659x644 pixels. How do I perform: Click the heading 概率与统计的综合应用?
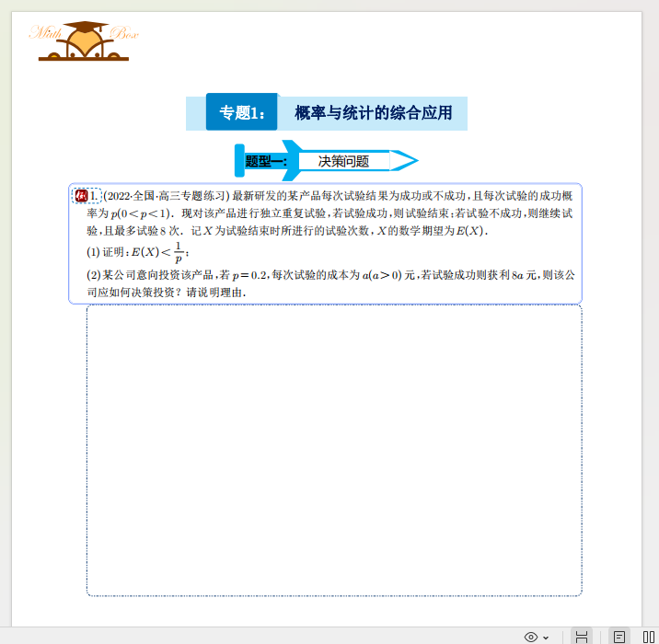pyautogui.click(x=373, y=113)
